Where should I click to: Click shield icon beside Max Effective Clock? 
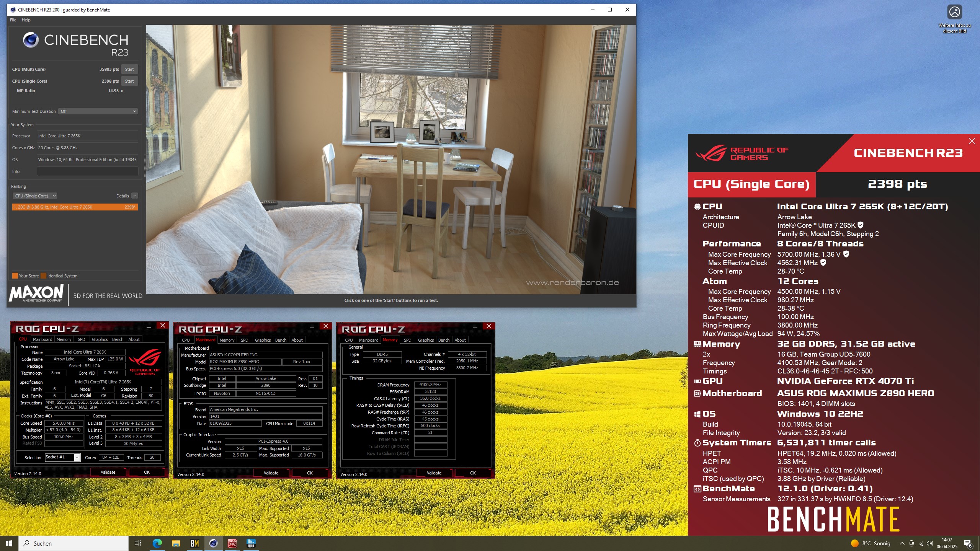pyautogui.click(x=823, y=262)
